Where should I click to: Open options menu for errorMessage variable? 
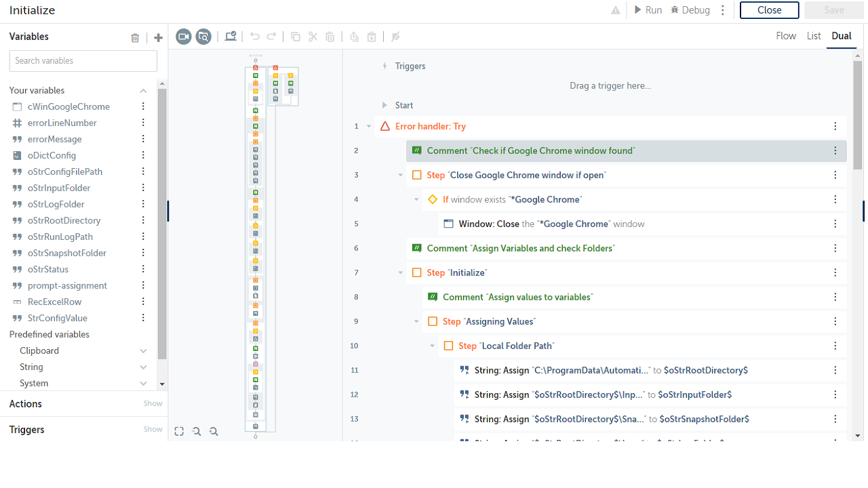[143, 139]
